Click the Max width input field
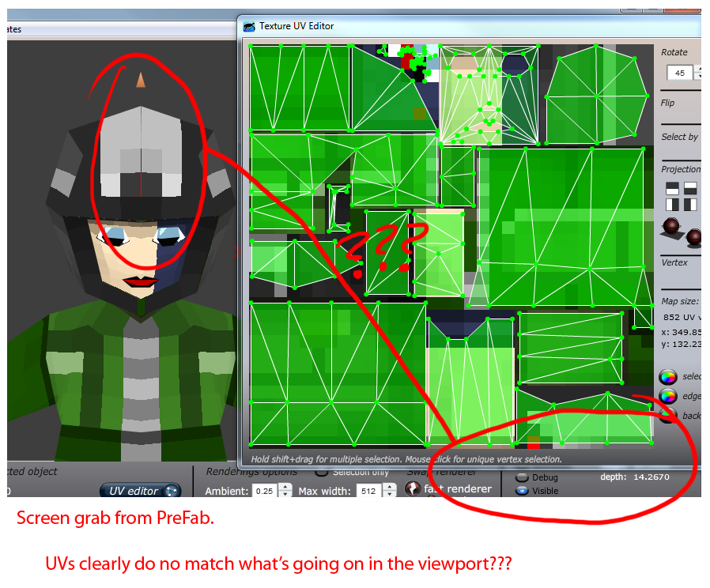 tap(368, 491)
